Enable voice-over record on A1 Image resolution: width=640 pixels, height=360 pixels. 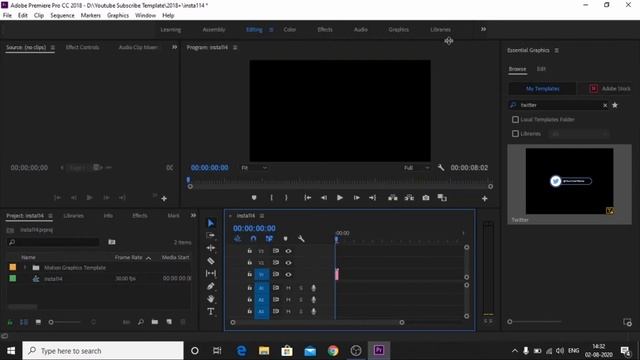click(x=313, y=288)
